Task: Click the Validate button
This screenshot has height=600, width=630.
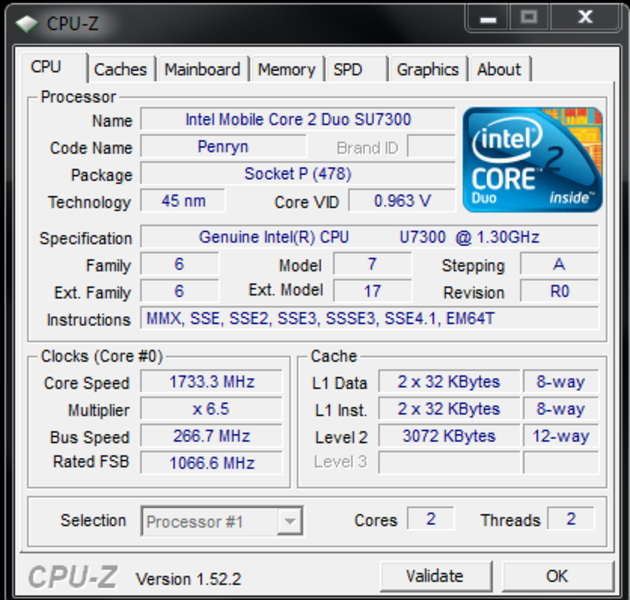Action: click(x=435, y=576)
